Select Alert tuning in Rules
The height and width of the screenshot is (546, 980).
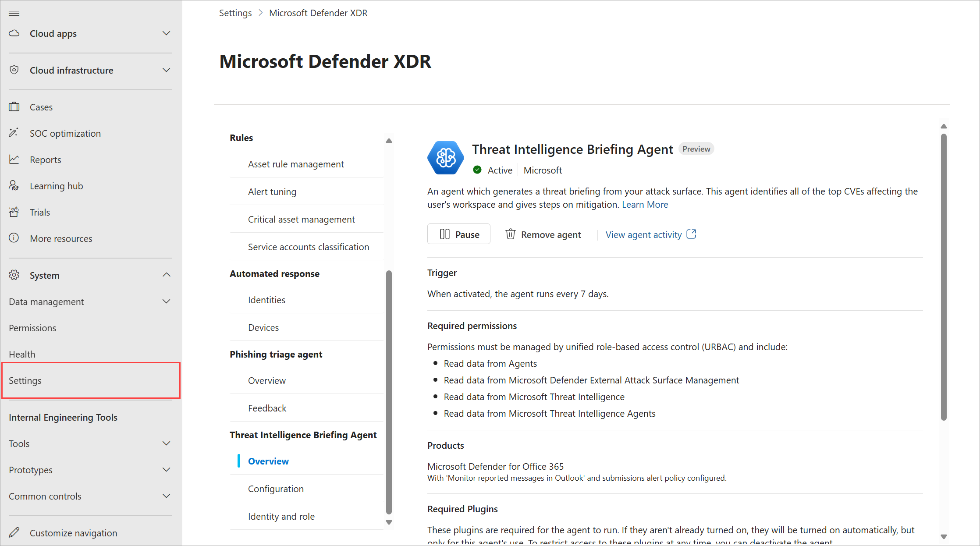click(272, 191)
